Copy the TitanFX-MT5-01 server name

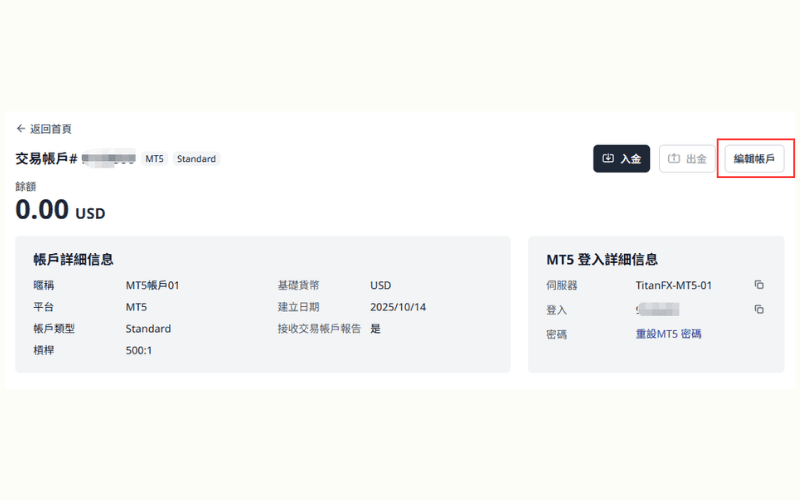pyautogui.click(x=759, y=285)
